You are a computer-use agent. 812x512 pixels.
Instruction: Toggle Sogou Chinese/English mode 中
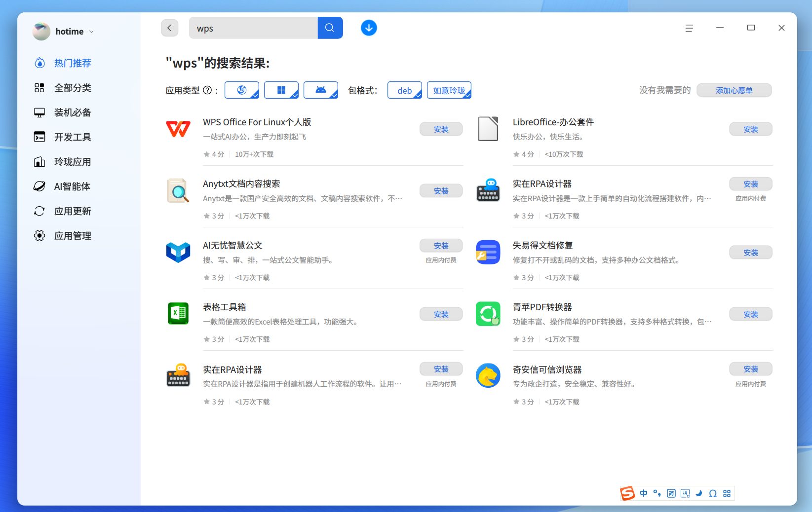tap(644, 493)
